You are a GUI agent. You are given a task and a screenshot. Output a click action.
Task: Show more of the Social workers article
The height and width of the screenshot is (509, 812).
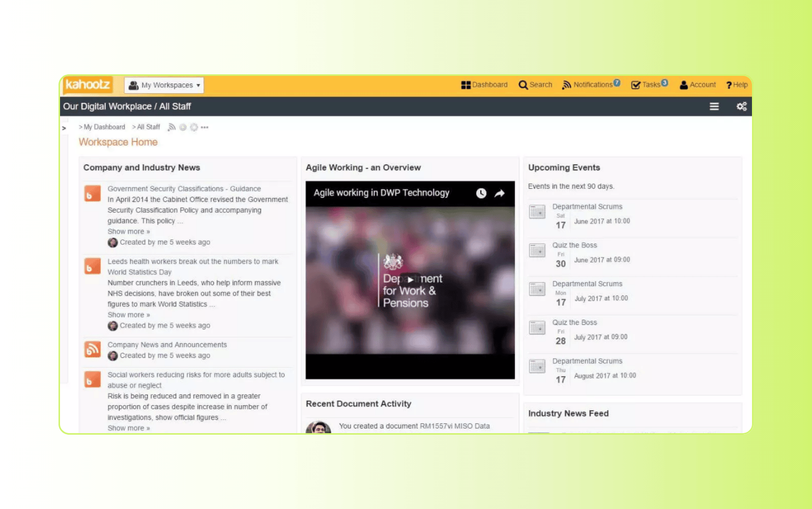pyautogui.click(x=129, y=429)
